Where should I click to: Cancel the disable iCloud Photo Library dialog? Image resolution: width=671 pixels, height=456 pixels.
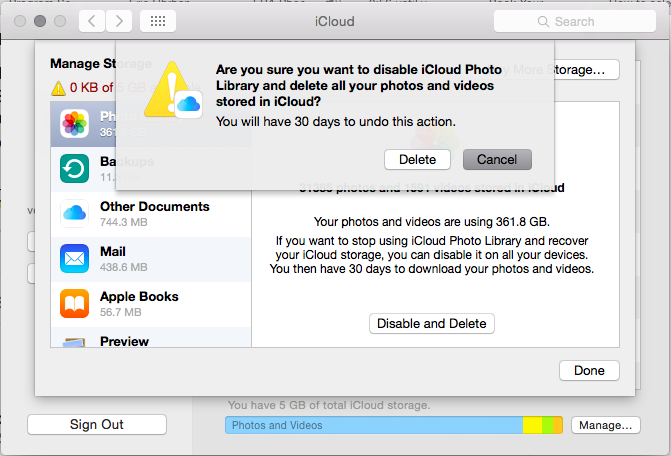497,160
